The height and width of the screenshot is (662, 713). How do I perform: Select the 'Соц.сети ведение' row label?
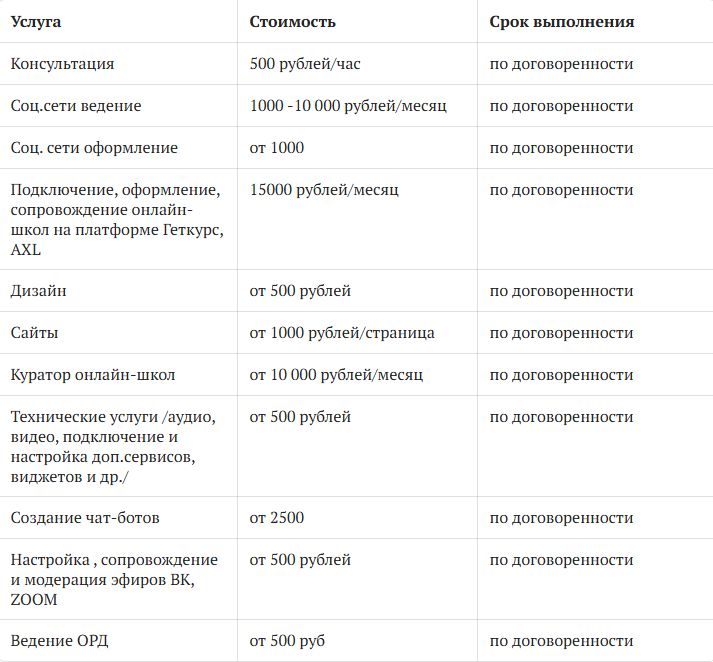(x=76, y=106)
